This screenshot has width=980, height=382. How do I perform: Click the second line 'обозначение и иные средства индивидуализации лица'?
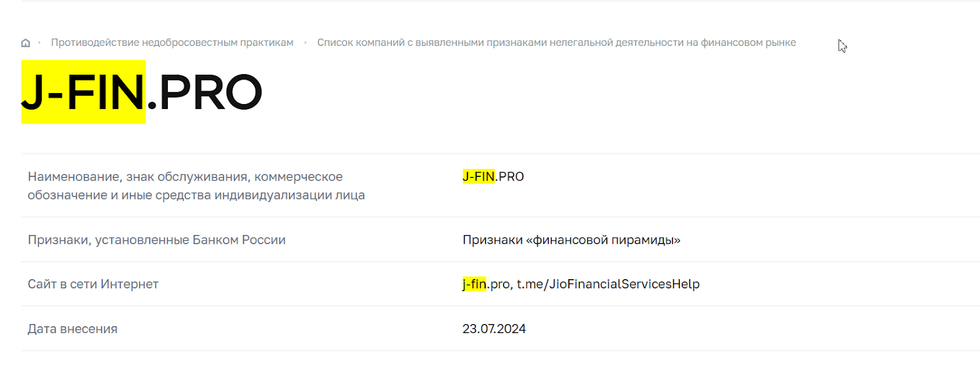[196, 195]
